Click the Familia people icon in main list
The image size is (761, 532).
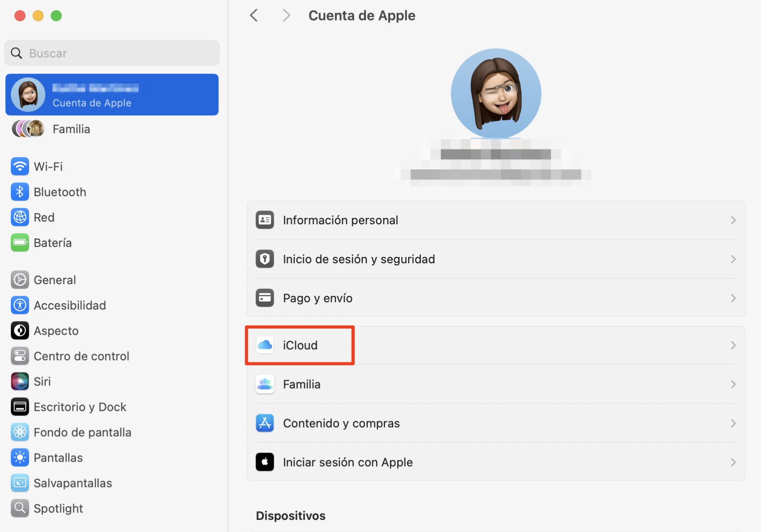point(265,384)
